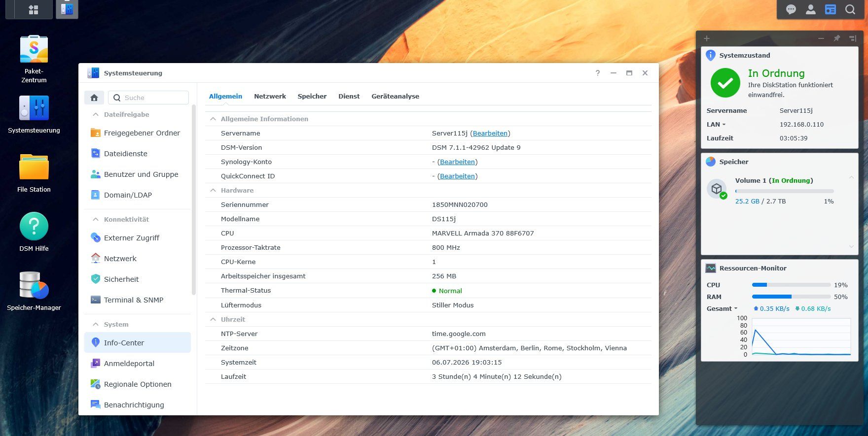This screenshot has width=868, height=436.
Task: Switch to the Speicher tab
Action: click(312, 97)
